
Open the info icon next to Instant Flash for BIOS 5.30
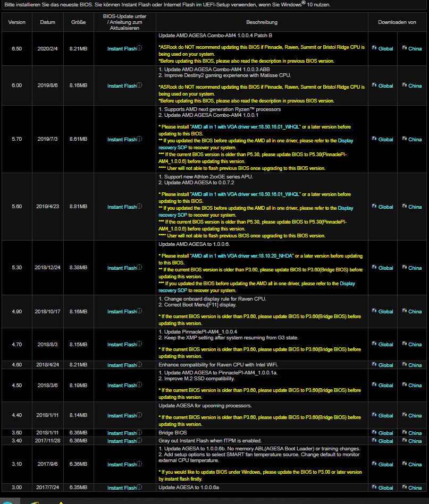coord(139,268)
